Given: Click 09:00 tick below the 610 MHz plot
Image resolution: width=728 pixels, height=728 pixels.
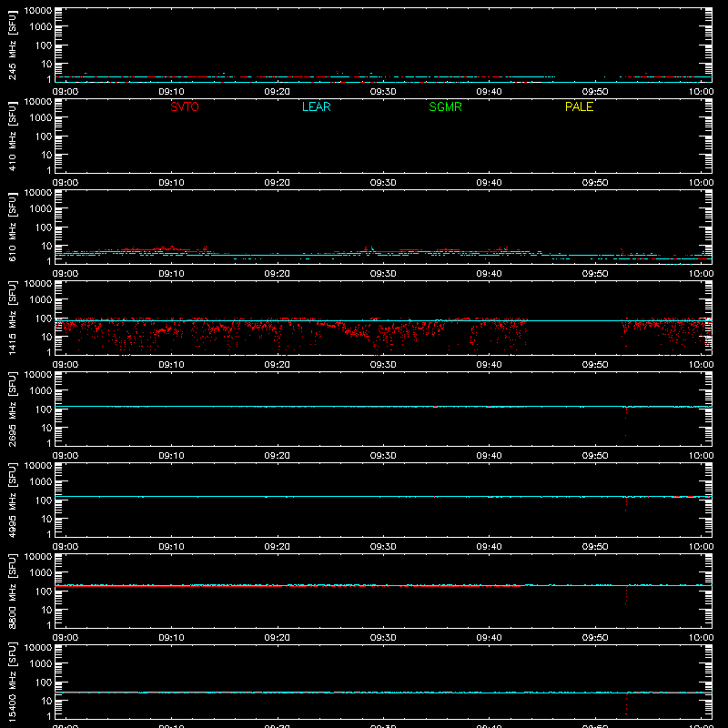Looking at the screenshot, I should point(66,274).
